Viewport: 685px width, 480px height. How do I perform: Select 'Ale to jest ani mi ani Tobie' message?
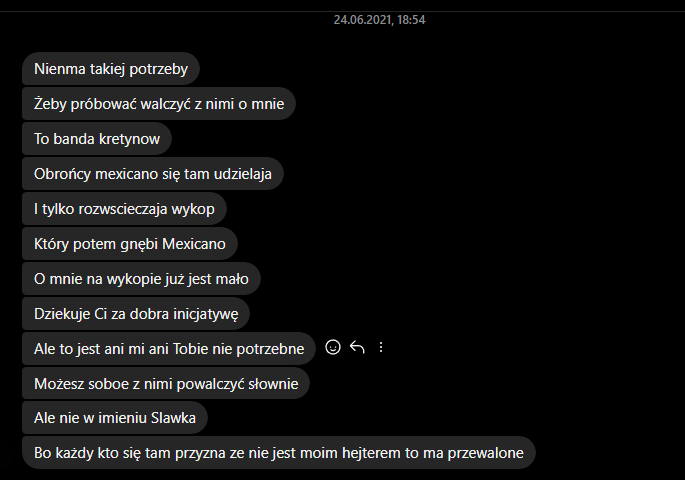[169, 349]
